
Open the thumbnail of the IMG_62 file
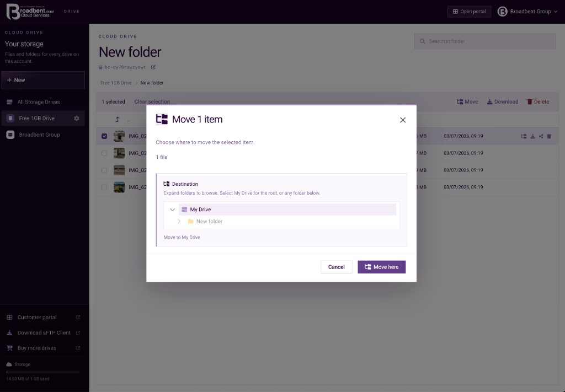119,187
